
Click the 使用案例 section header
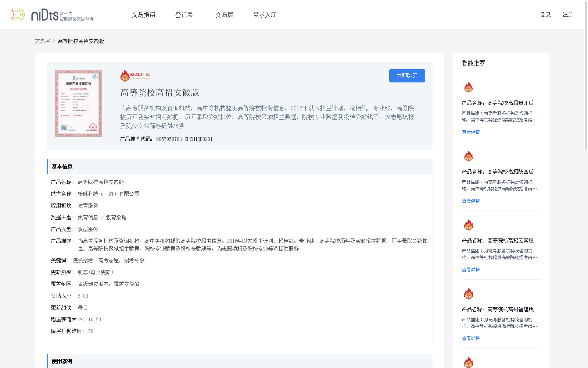point(240,361)
